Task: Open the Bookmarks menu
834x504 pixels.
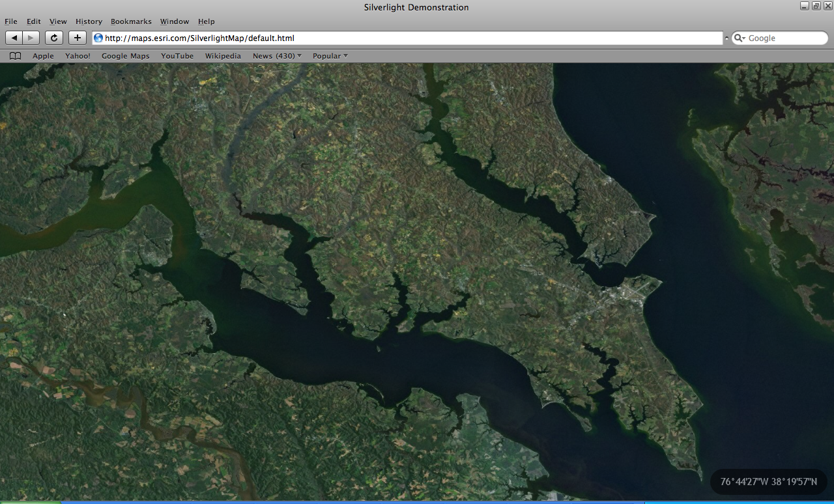Action: (x=131, y=21)
